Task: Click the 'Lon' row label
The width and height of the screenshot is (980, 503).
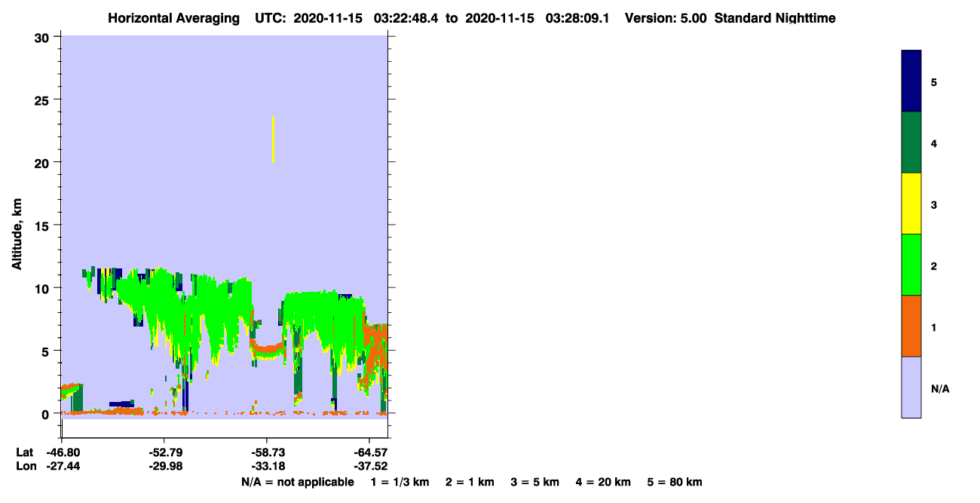Action: click(25, 466)
